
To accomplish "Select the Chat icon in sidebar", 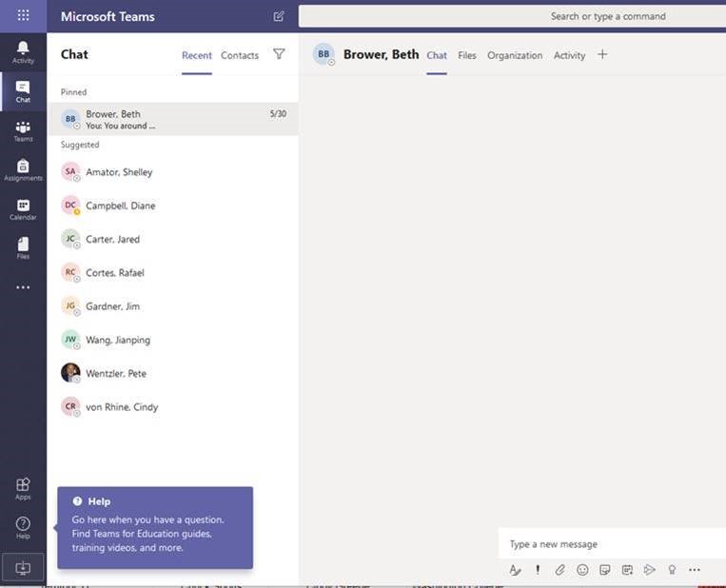I will click(23, 91).
